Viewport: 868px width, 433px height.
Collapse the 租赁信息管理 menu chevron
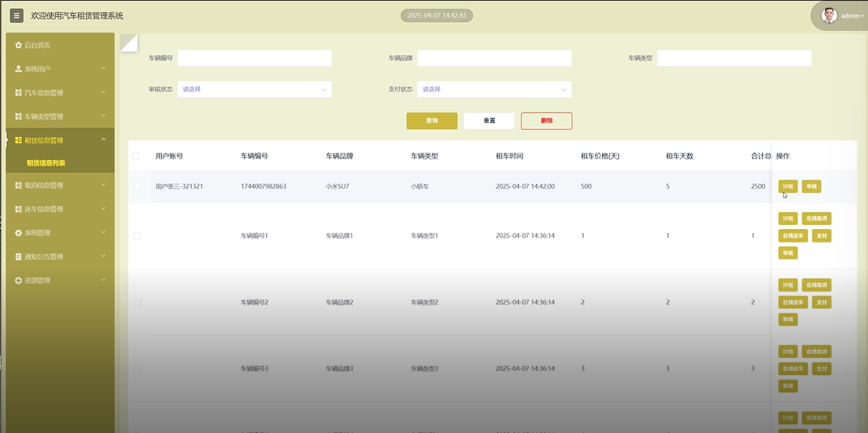point(103,140)
